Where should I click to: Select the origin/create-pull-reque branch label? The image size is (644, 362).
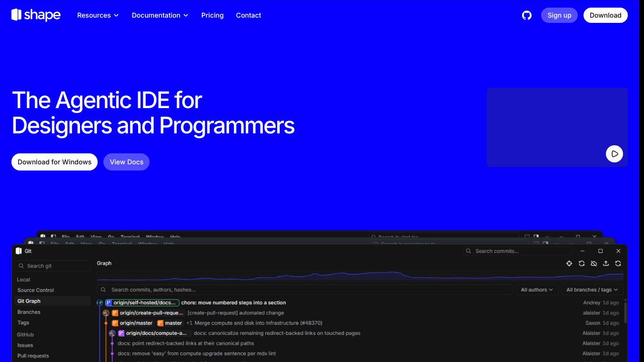(148, 313)
